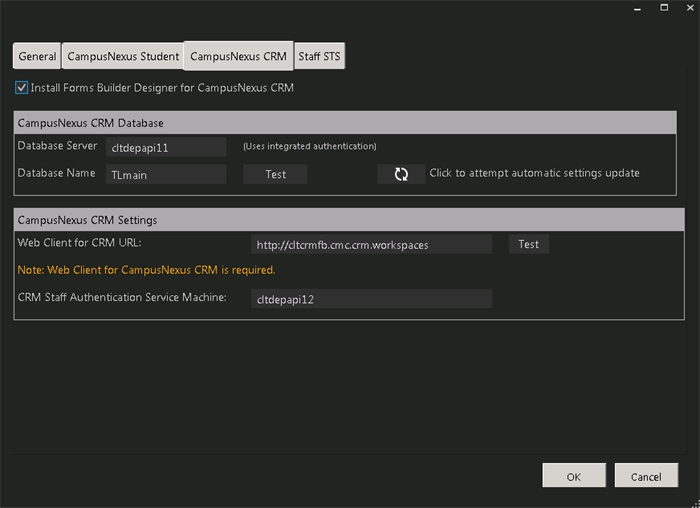This screenshot has width=700, height=508.
Task: Click 'CRM Staff Authentication Service Machine:' label
Action: point(122,297)
